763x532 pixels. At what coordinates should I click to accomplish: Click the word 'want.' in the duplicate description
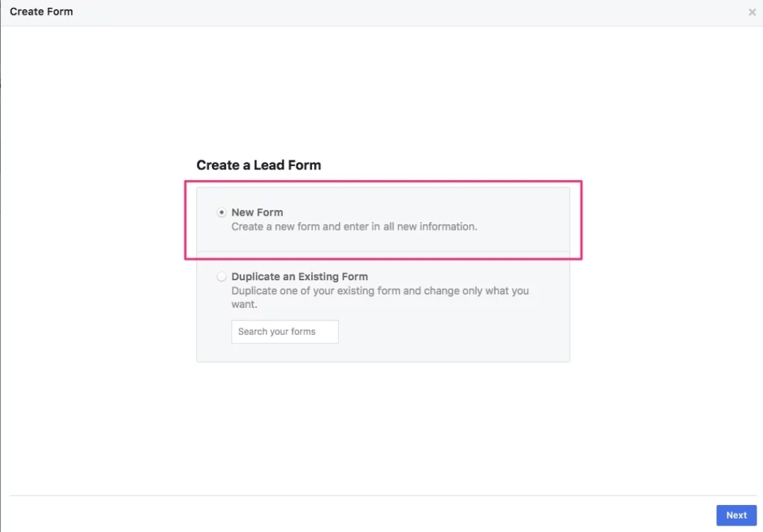244,304
